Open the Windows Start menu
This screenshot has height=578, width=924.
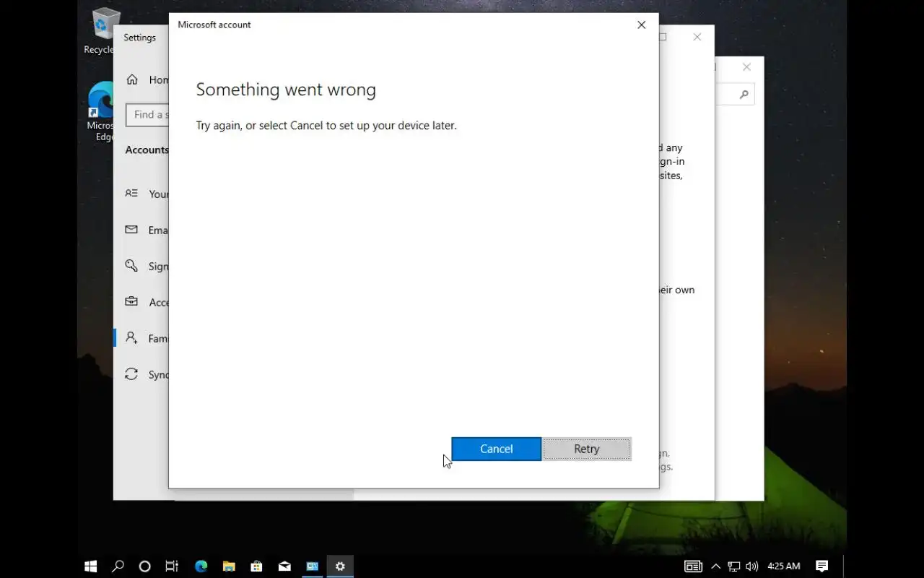[91, 566]
